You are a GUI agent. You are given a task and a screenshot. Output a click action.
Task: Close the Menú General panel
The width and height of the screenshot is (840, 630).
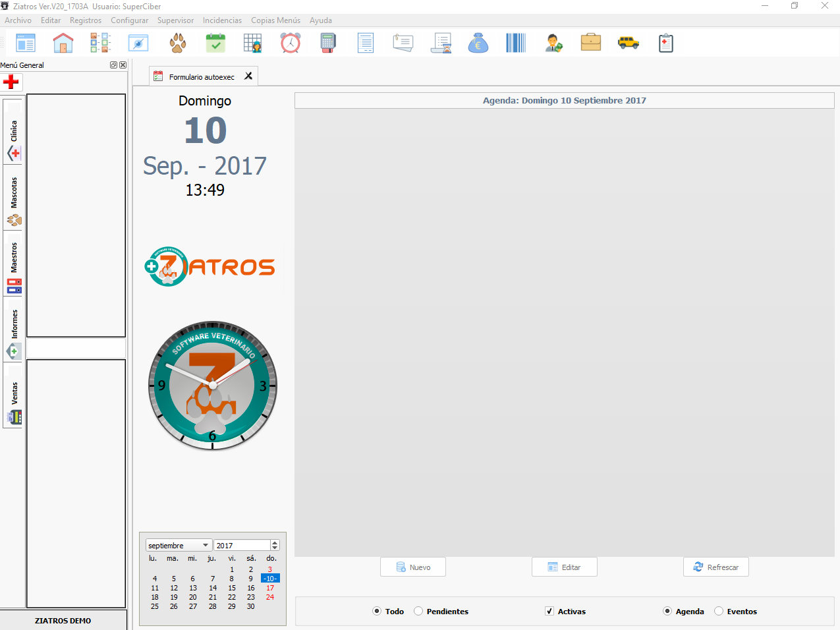click(123, 65)
